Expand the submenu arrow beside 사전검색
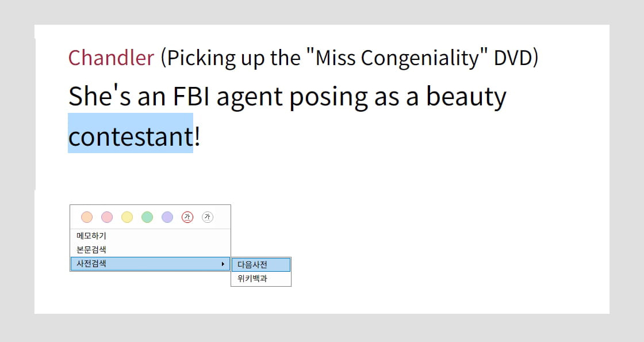644x342 pixels. pyautogui.click(x=223, y=264)
